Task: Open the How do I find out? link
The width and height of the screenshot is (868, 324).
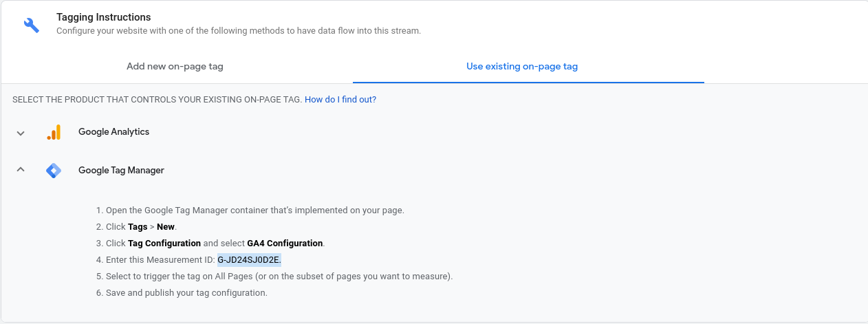Action: pos(340,100)
